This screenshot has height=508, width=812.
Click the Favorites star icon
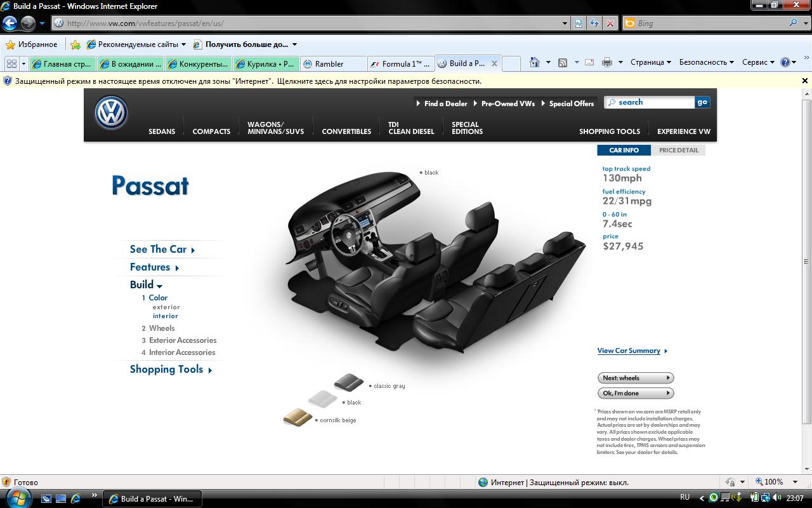click(x=10, y=44)
